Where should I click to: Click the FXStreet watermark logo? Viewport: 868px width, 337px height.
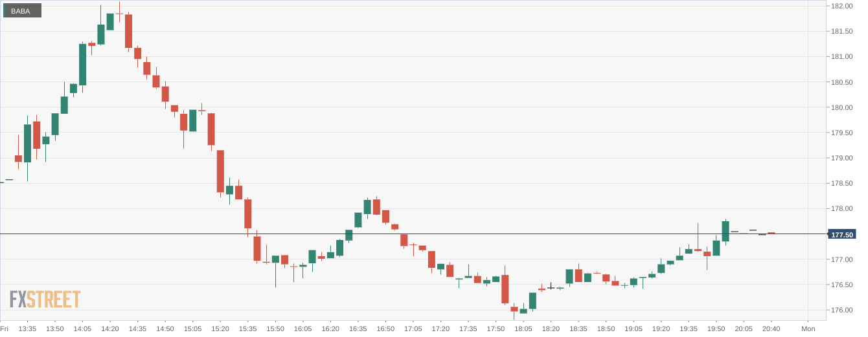tap(45, 299)
